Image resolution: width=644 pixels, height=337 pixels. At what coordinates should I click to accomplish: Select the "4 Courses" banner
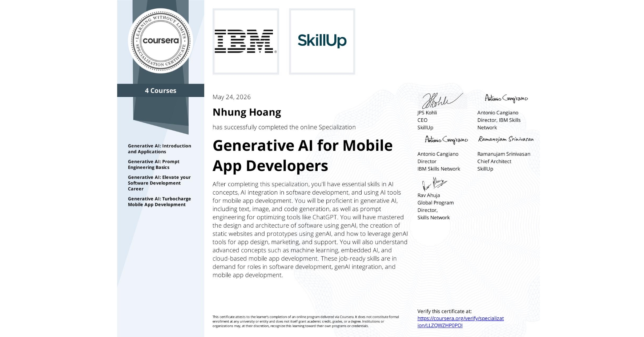[161, 90]
